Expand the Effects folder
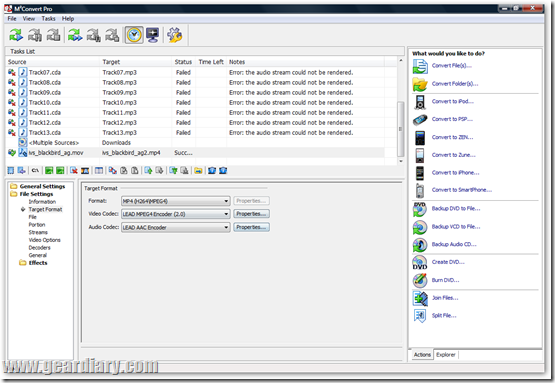Image resolution: width=555 pixels, height=383 pixels. point(23,263)
